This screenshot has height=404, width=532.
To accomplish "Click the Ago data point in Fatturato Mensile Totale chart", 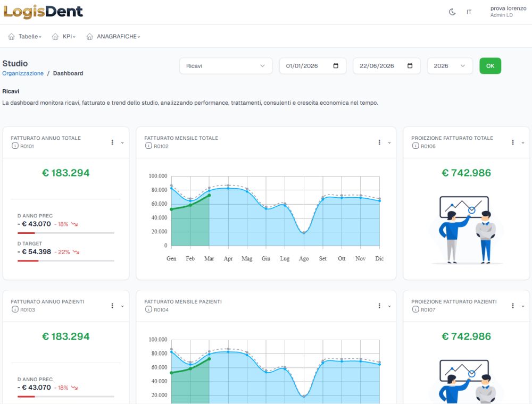I will point(304,232).
